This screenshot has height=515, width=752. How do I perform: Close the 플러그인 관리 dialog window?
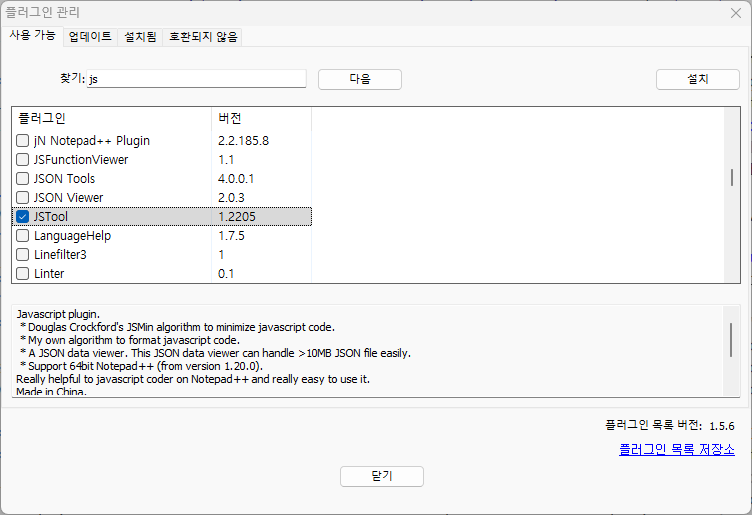(x=736, y=13)
